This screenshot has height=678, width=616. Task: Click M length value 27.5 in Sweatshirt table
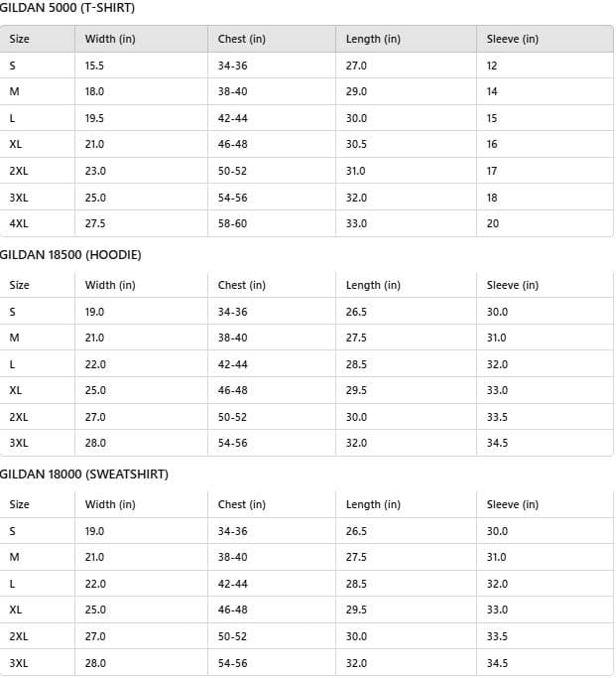356,557
